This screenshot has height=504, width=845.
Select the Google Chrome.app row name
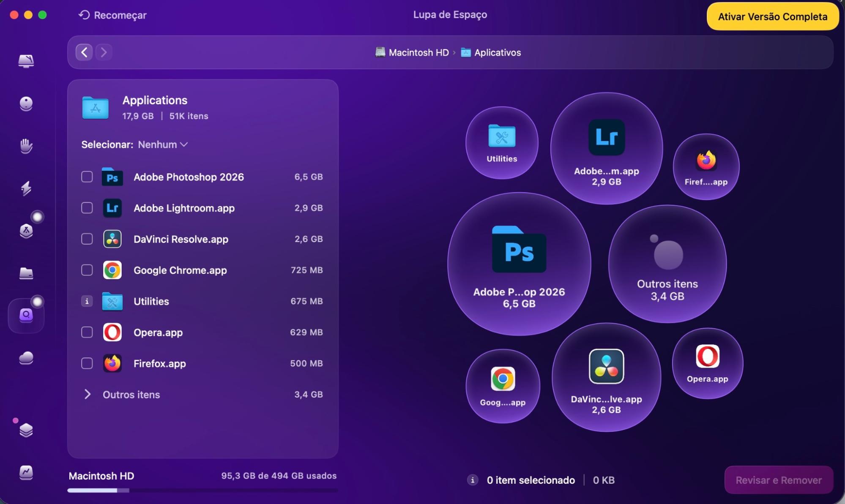(180, 270)
